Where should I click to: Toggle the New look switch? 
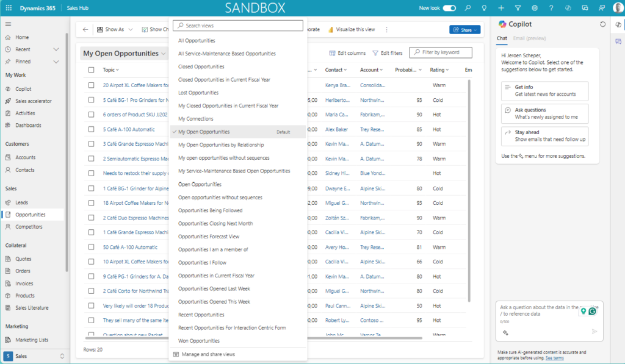[449, 8]
